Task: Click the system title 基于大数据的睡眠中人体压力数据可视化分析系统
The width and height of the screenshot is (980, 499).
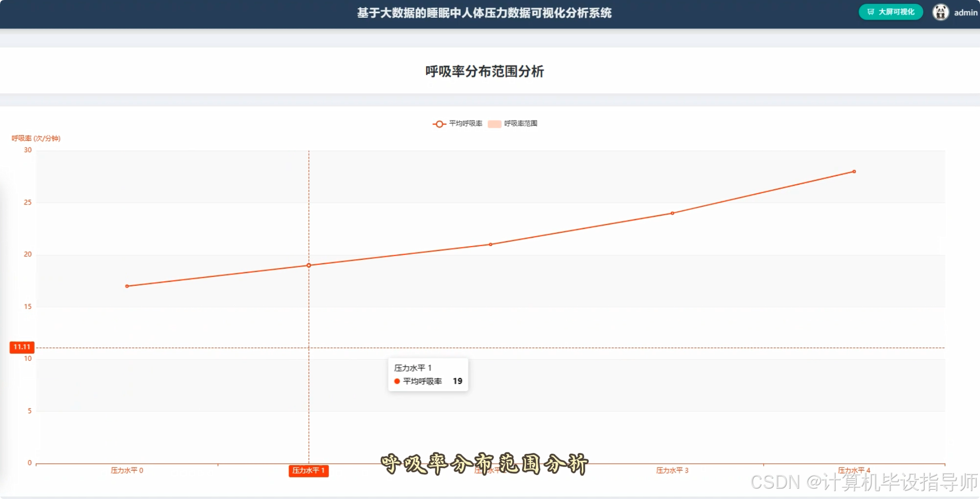Action: (x=484, y=13)
